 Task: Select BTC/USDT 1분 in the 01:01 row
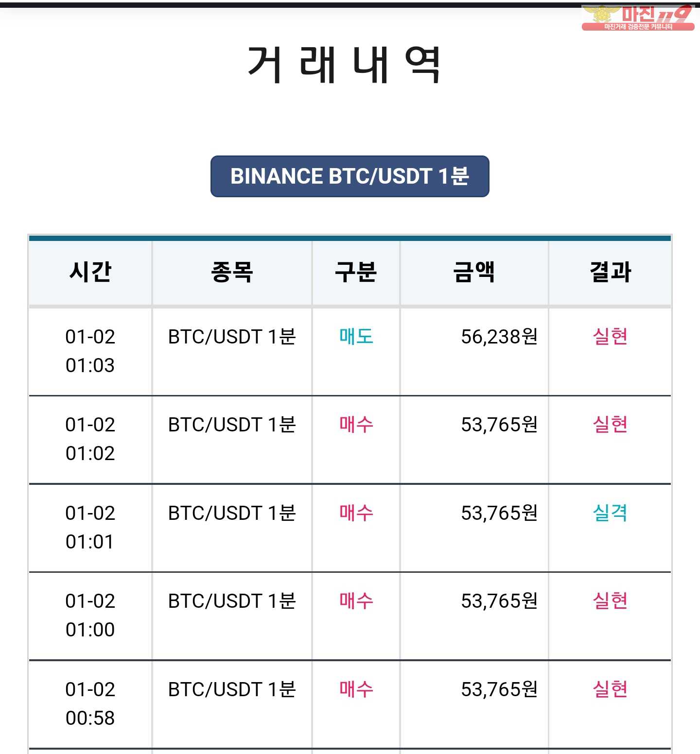(232, 513)
